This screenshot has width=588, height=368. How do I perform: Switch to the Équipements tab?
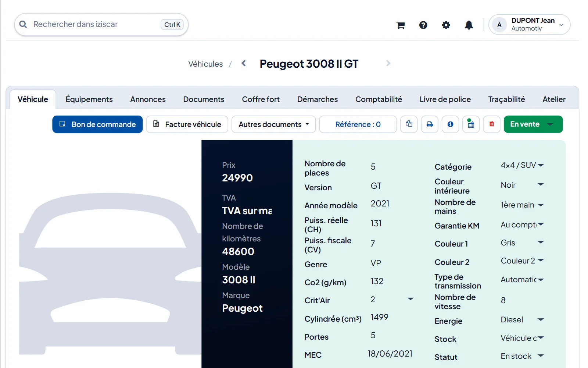(x=89, y=99)
